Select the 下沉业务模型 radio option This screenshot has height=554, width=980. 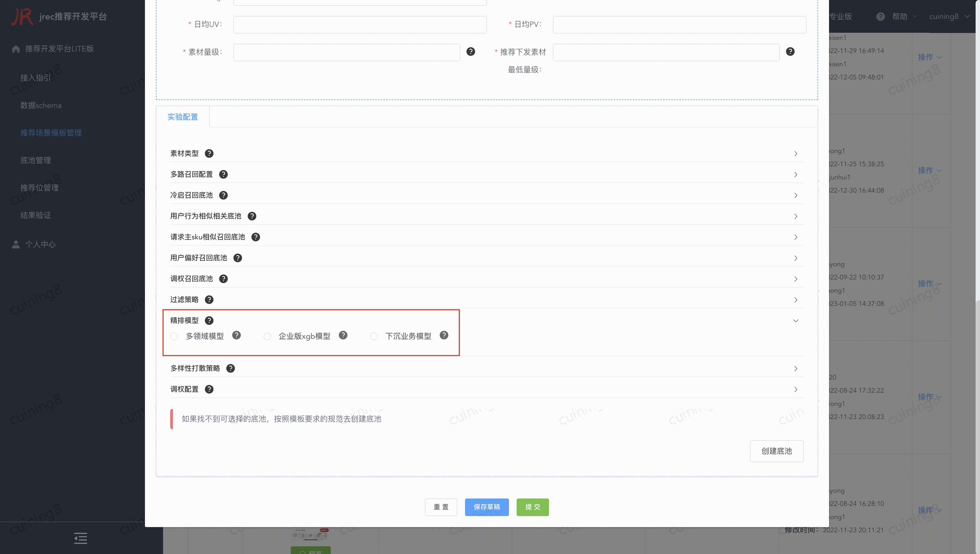pyautogui.click(x=374, y=336)
